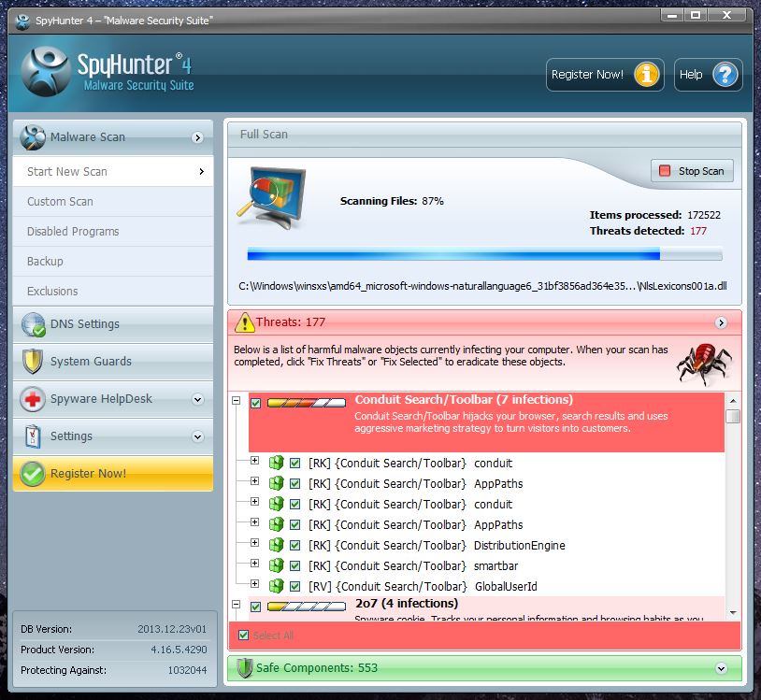Click the red stop square icon
This screenshot has height=700, width=761.
pos(665,171)
